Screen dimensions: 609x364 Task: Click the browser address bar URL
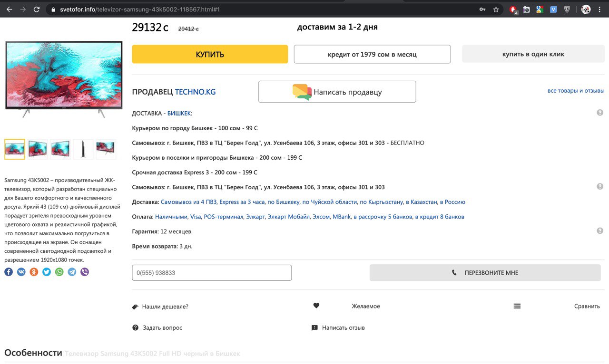pos(140,10)
